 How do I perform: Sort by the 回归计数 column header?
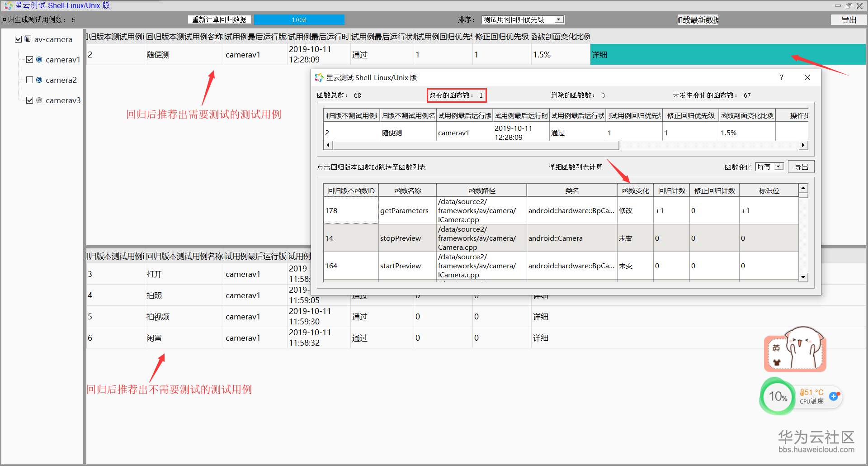pyautogui.click(x=671, y=190)
